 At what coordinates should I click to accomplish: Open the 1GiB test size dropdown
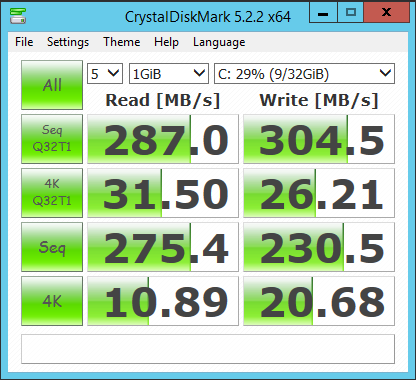(x=169, y=73)
